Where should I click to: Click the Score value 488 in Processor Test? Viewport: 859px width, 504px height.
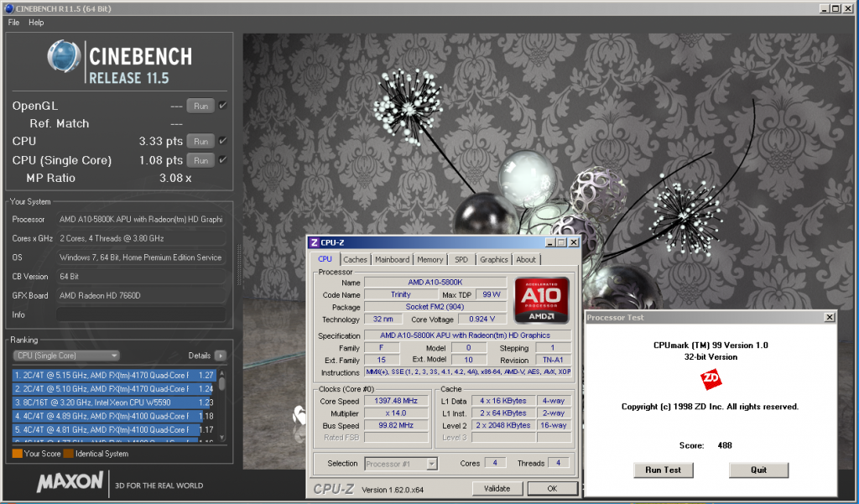click(725, 445)
